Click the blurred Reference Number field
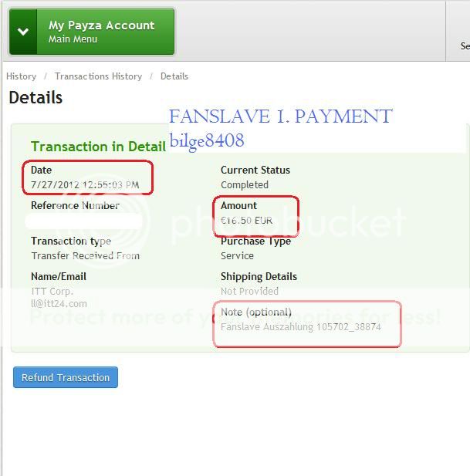470x476 pixels. coord(83,221)
